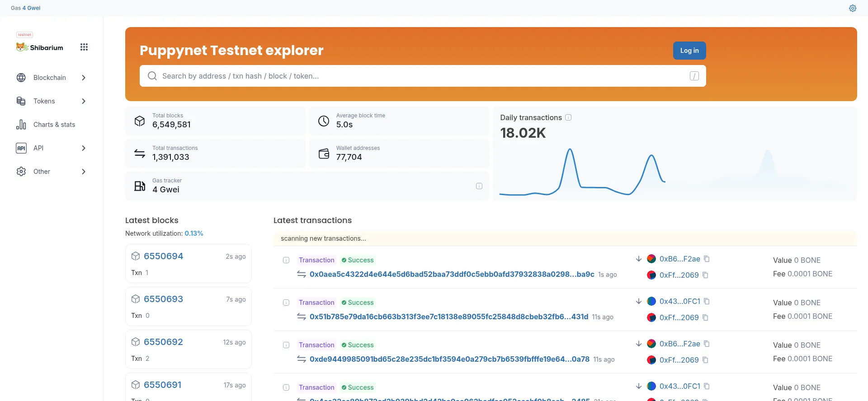Screen dimensions: 868x401
Task: Open block 6550694
Action: [163, 256]
